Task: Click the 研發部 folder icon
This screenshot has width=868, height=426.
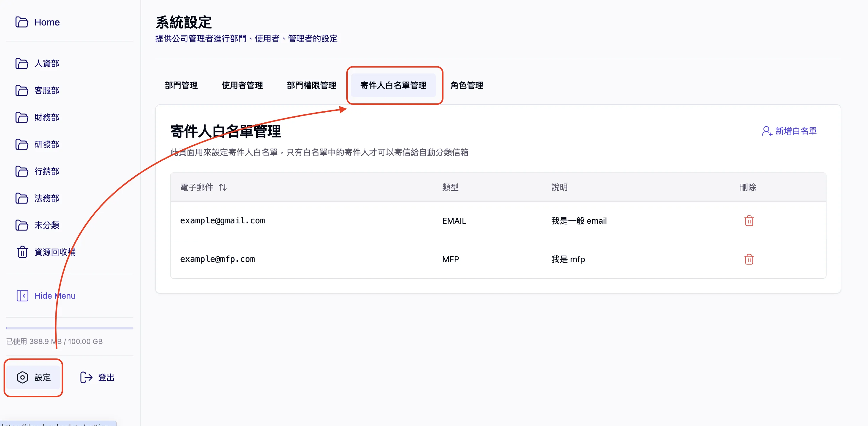Action: tap(22, 144)
